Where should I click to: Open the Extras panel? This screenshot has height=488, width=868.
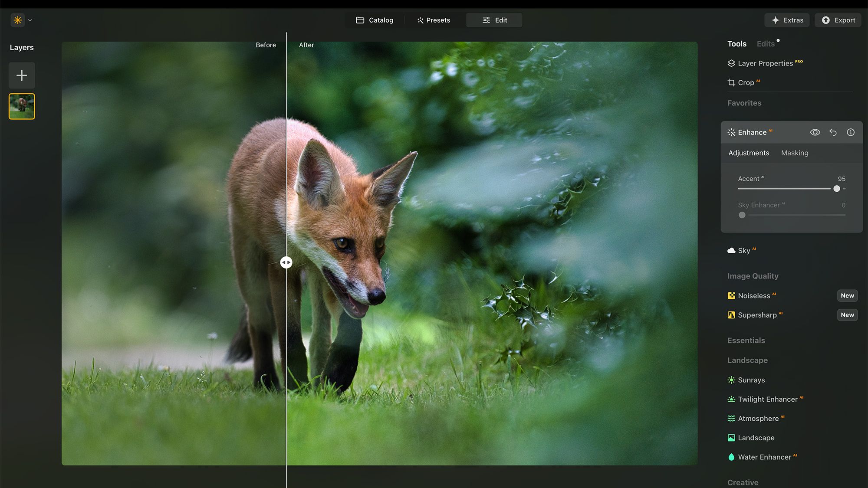(787, 20)
